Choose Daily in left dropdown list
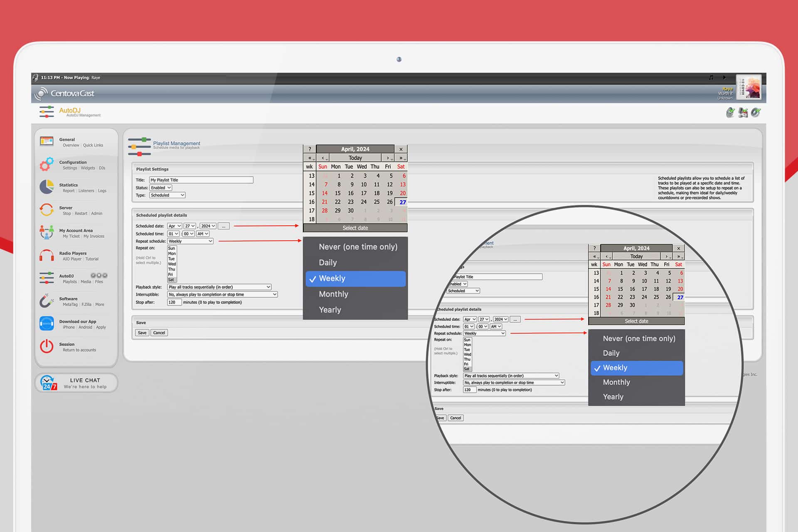Image resolution: width=798 pixels, height=532 pixels. coord(328,263)
